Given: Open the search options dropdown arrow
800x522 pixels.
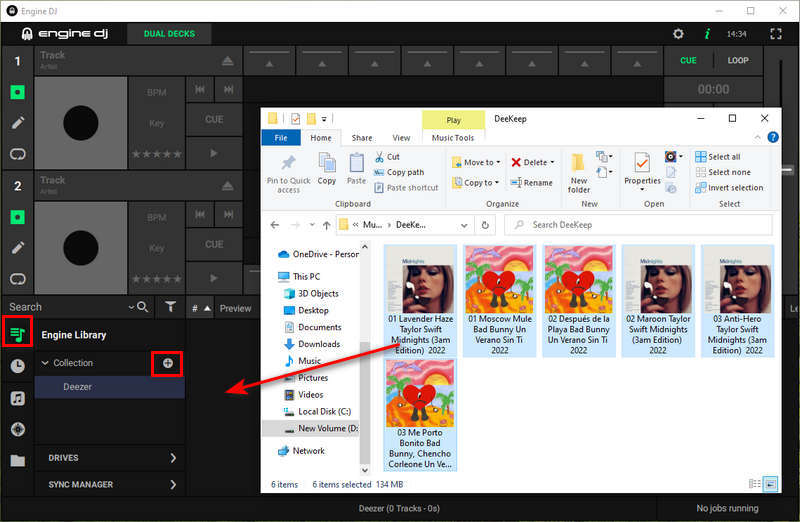Looking at the screenshot, I should [131, 307].
